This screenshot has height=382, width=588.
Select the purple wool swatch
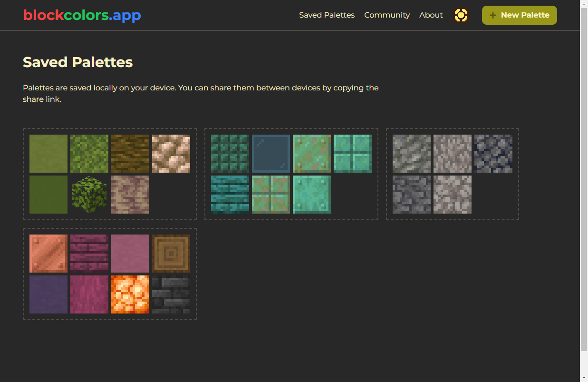click(48, 294)
